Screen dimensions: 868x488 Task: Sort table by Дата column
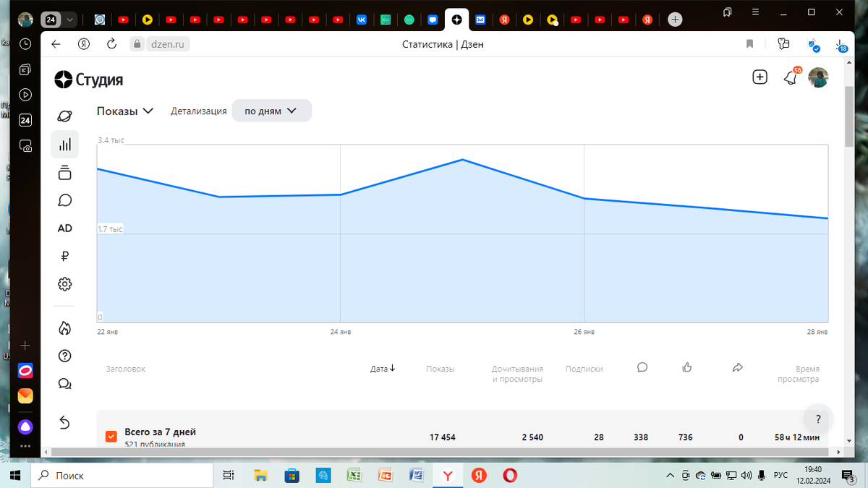[383, 368]
